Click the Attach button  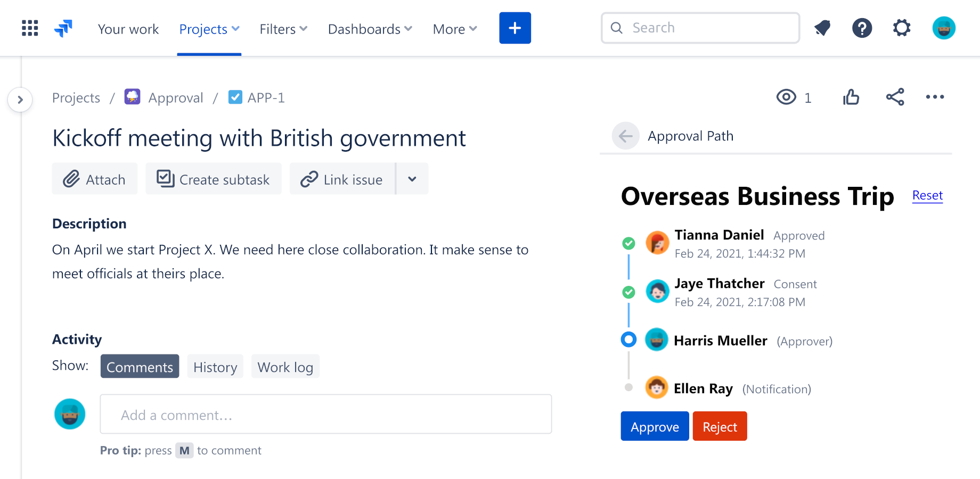click(95, 179)
